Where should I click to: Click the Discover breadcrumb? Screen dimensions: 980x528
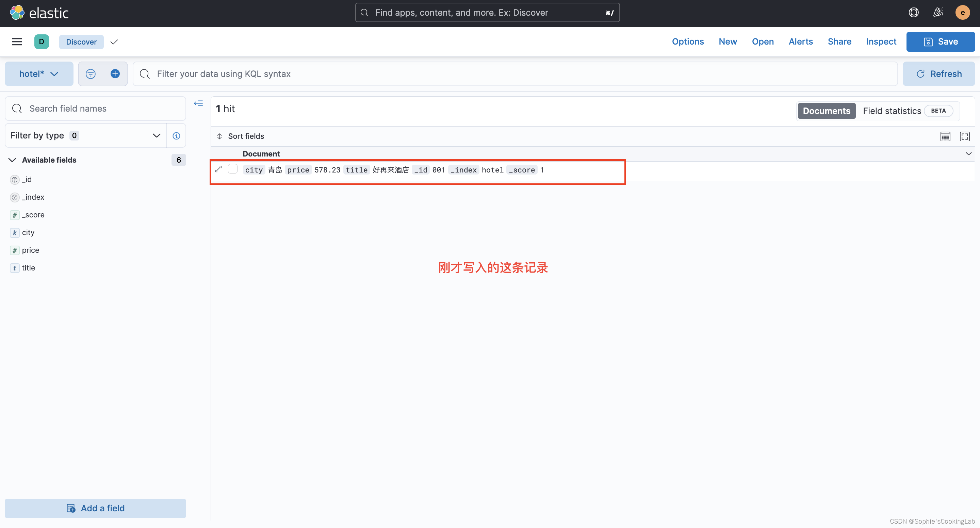coord(81,42)
